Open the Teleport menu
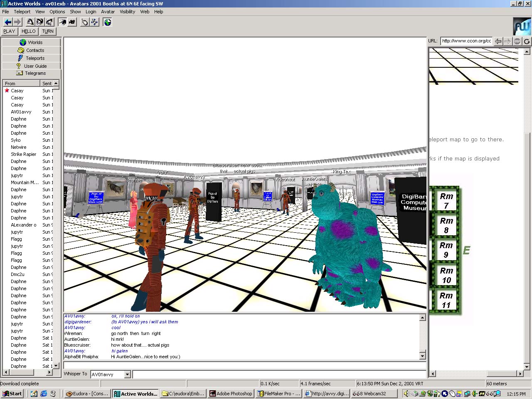 coord(22,12)
